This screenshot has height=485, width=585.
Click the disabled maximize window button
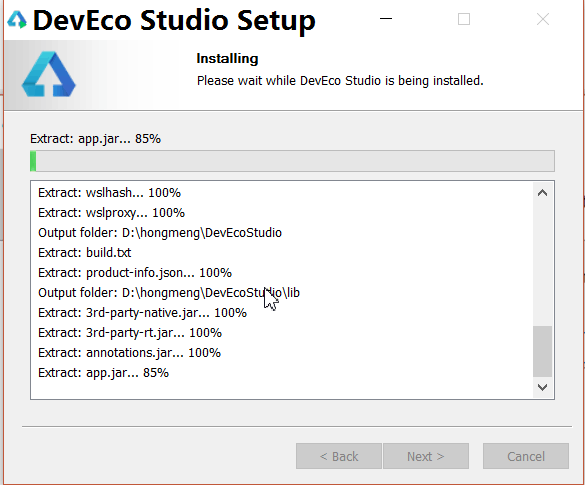click(x=464, y=19)
